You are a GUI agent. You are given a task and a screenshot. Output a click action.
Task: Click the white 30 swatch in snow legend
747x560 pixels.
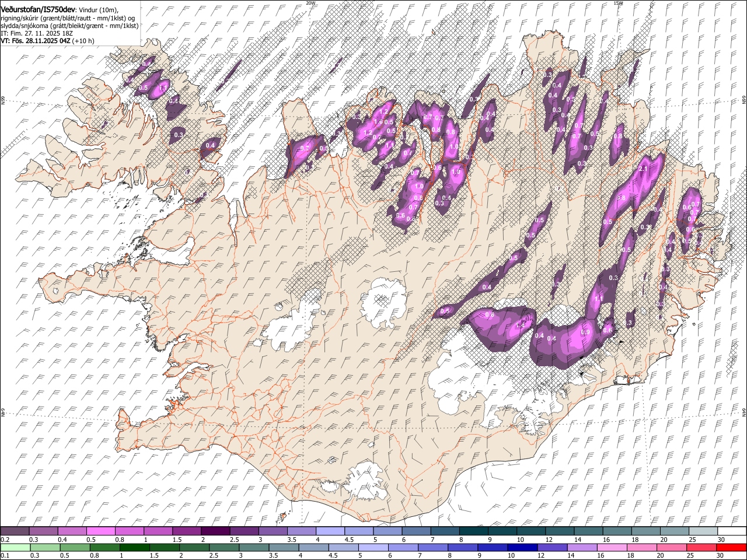pos(731,531)
